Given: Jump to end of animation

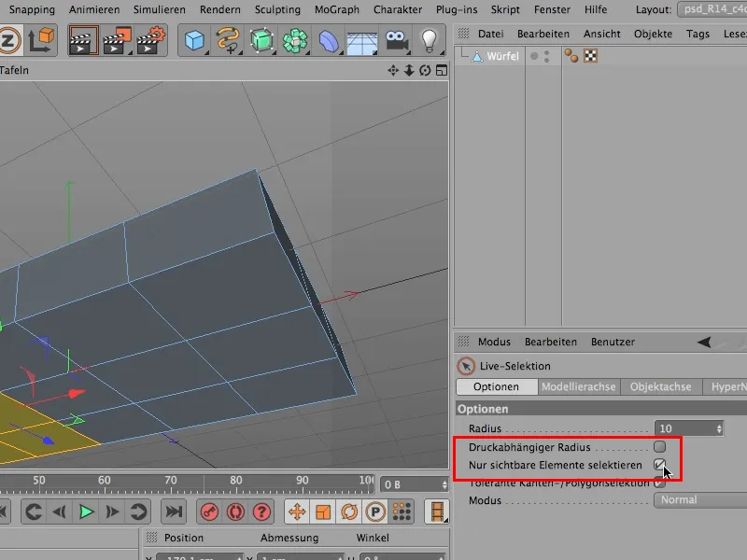Looking at the screenshot, I should click(174, 512).
